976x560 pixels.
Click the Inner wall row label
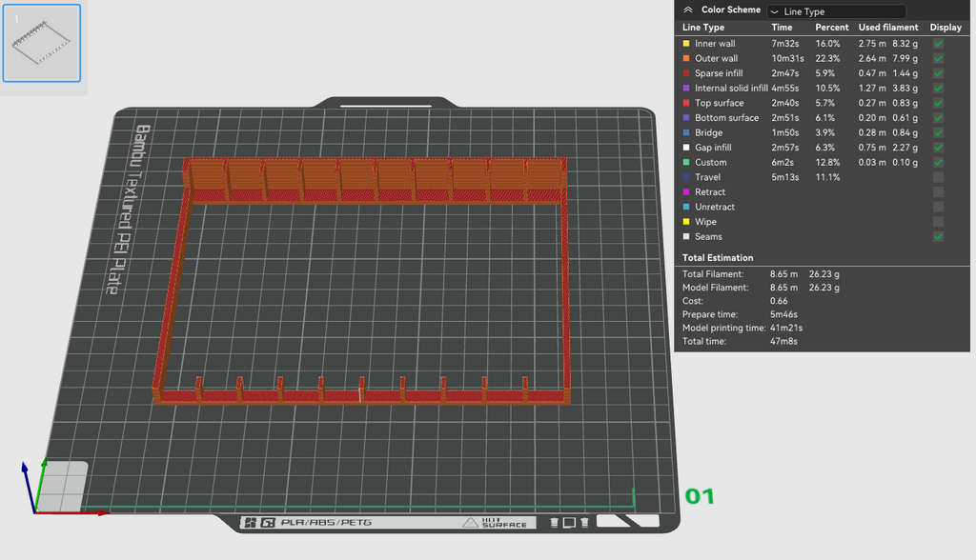[x=715, y=44]
